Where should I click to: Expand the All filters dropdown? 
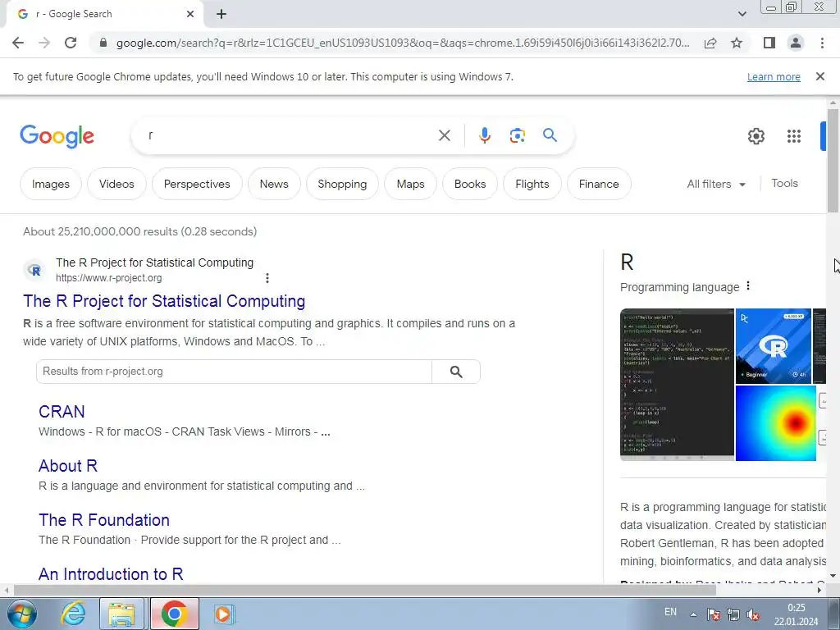click(716, 184)
